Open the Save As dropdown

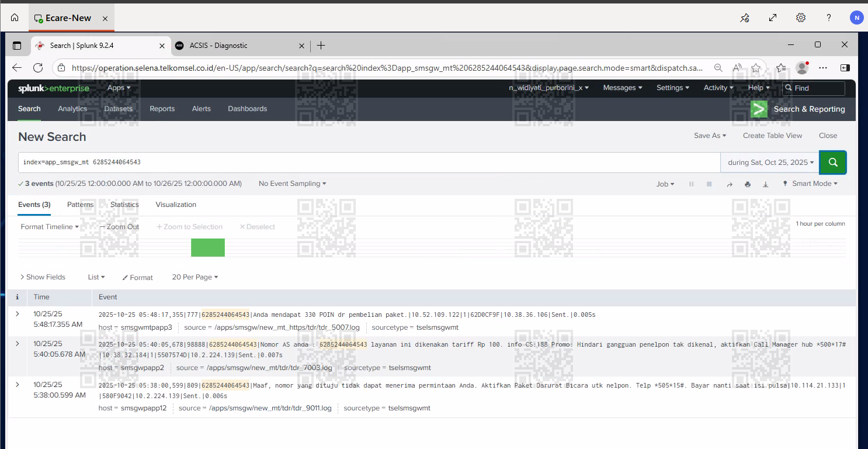[710, 136]
